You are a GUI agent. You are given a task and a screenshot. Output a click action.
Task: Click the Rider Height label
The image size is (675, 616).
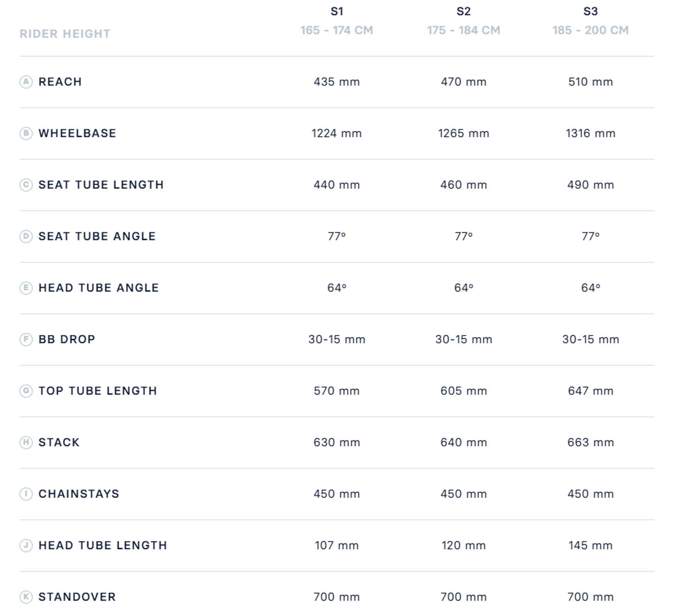click(65, 34)
